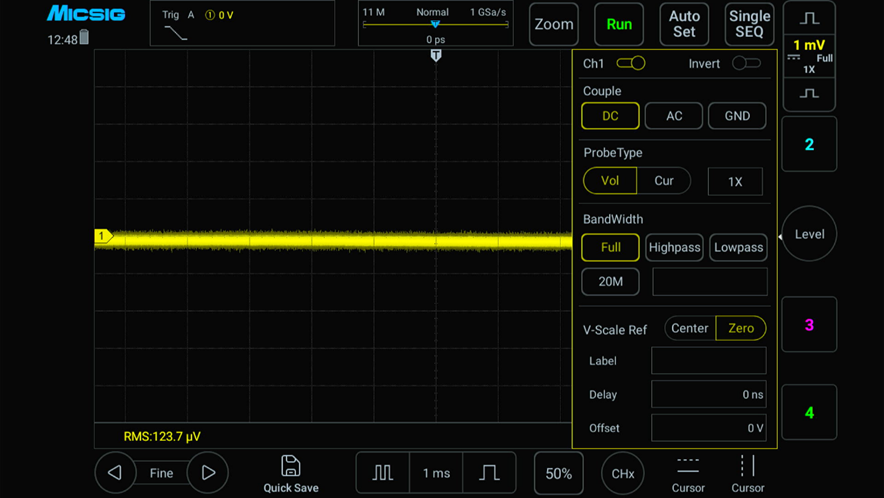Viewport: 884px width, 498px height.
Task: Select AC coupling
Action: click(674, 116)
